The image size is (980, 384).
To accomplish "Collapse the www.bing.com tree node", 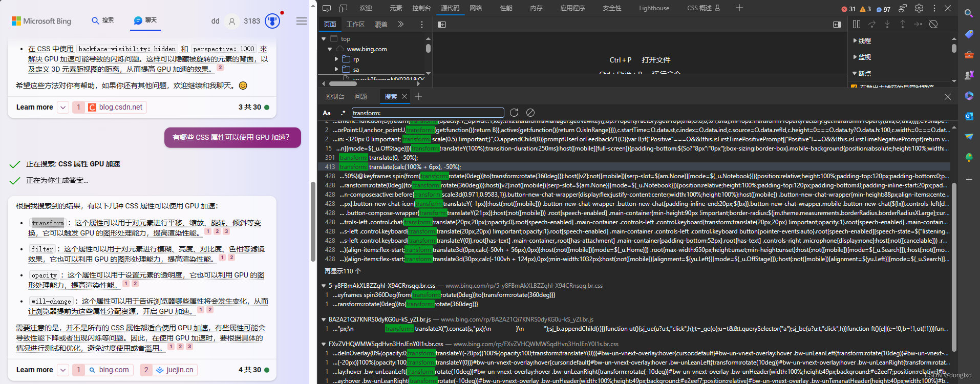I will 330,49.
